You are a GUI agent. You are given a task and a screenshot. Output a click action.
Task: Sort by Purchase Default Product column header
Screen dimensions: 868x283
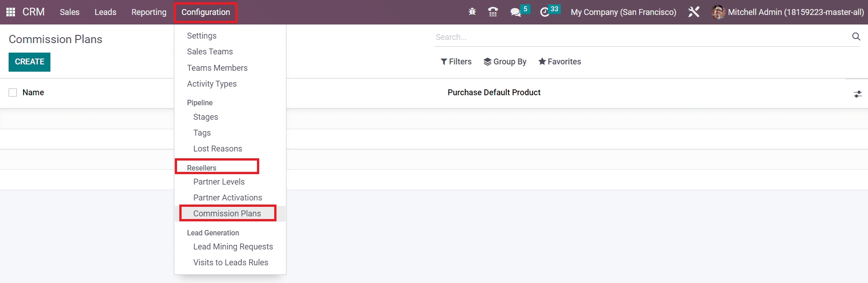click(x=494, y=93)
